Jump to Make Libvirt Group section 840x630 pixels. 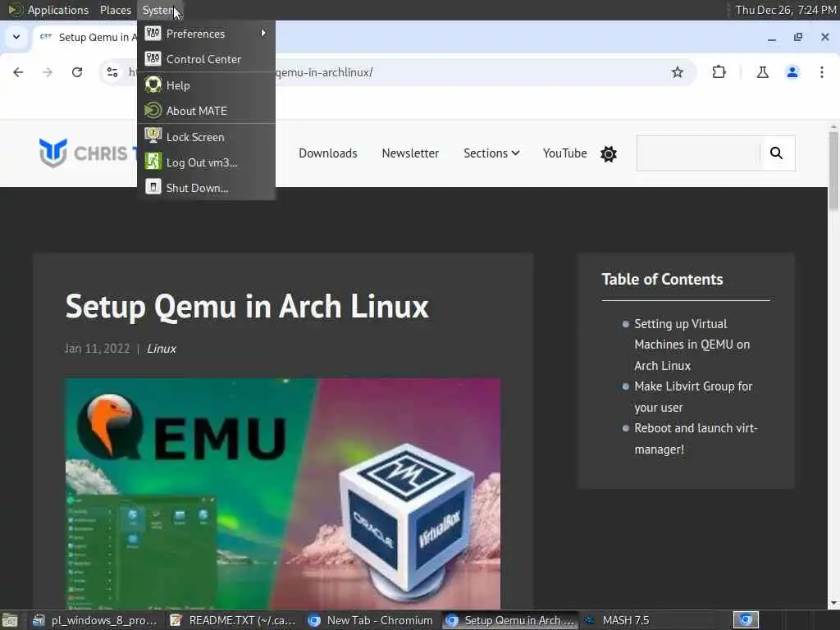[x=693, y=397]
